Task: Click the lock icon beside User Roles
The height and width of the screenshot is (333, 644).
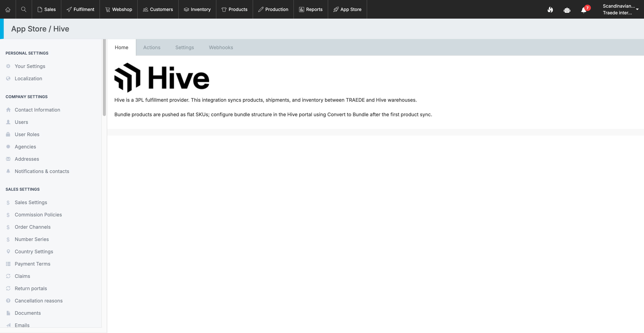Action: pyautogui.click(x=8, y=134)
